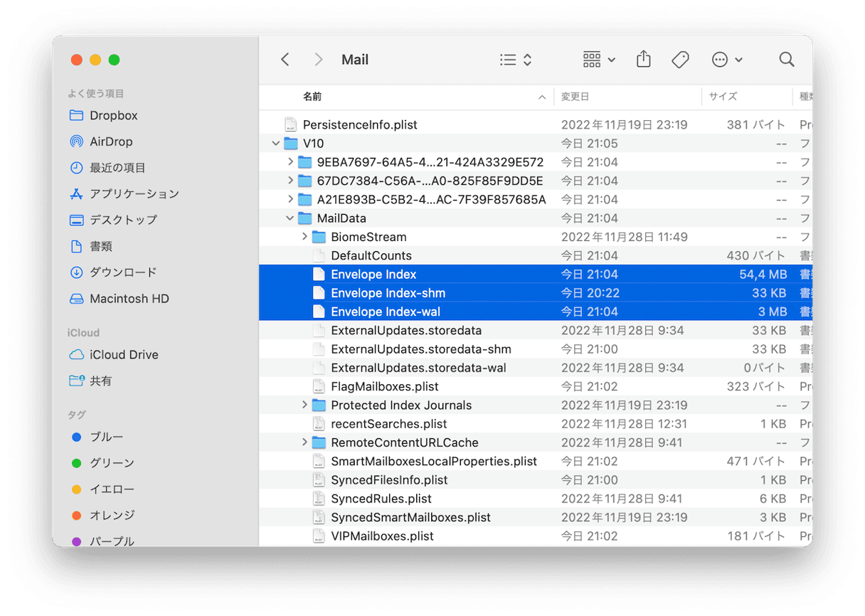Open the more actions ellipsis menu
Image resolution: width=865 pixels, height=616 pixels.
(727, 60)
